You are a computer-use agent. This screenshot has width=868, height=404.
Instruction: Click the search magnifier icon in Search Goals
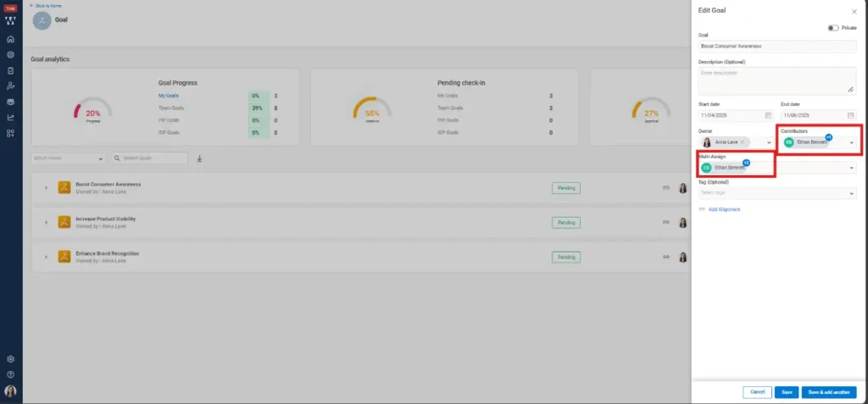click(117, 158)
